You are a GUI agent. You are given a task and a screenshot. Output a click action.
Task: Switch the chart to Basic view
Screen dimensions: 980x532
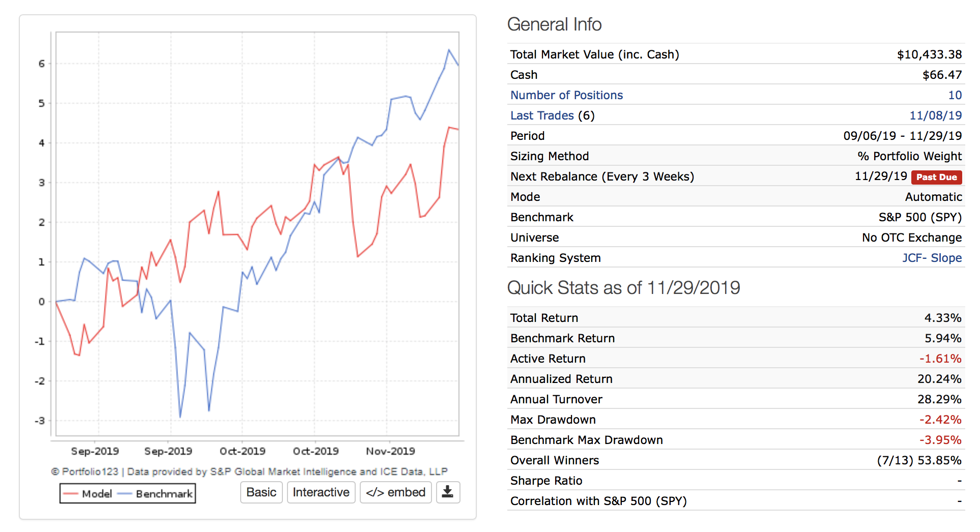point(261,492)
